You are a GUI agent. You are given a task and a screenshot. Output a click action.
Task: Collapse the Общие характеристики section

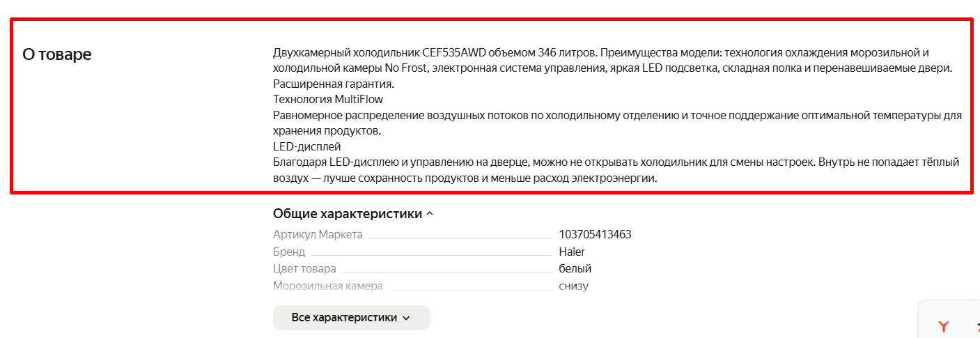352,214
